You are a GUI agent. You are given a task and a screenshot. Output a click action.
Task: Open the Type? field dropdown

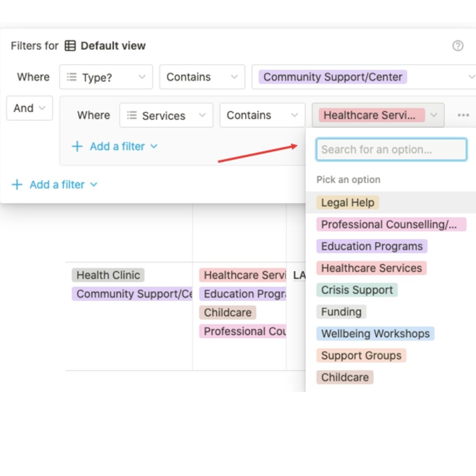point(106,77)
